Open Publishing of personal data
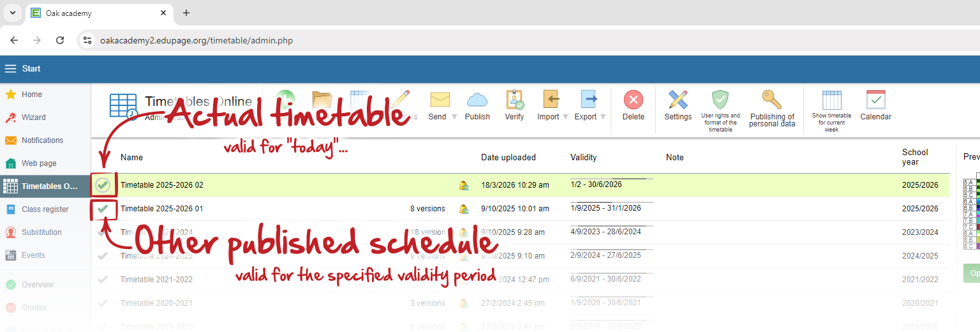The image size is (980, 332). [x=772, y=100]
